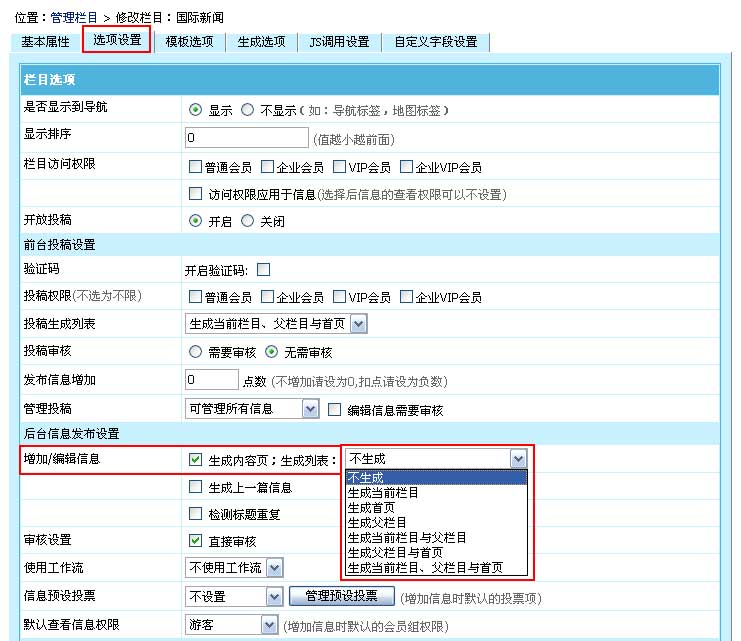Open the JS调用设置 tab
Viewport: 741px width, 641px height.
(339, 42)
